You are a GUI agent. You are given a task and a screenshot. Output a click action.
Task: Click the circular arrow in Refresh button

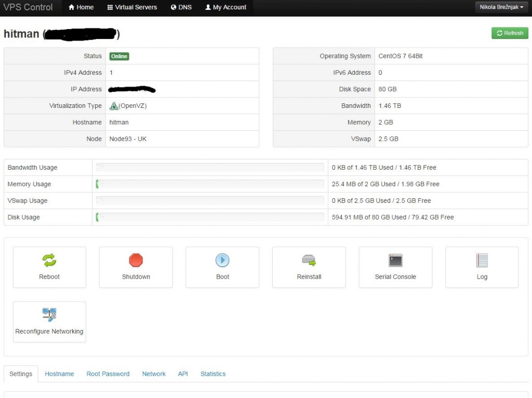[x=499, y=33]
